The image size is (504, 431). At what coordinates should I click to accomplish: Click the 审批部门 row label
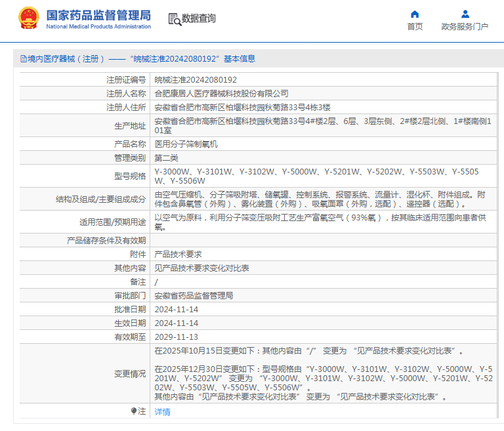click(x=130, y=296)
